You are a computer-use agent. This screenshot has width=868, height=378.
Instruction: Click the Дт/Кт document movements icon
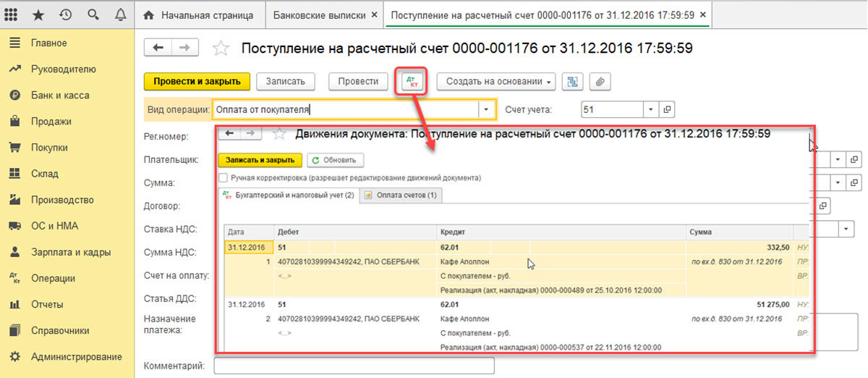pos(412,81)
